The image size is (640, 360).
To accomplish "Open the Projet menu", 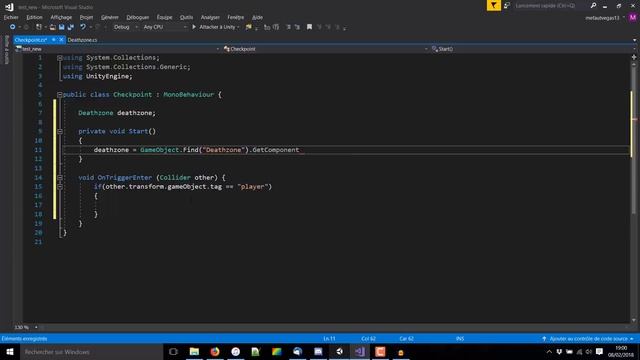I will [x=86, y=17].
